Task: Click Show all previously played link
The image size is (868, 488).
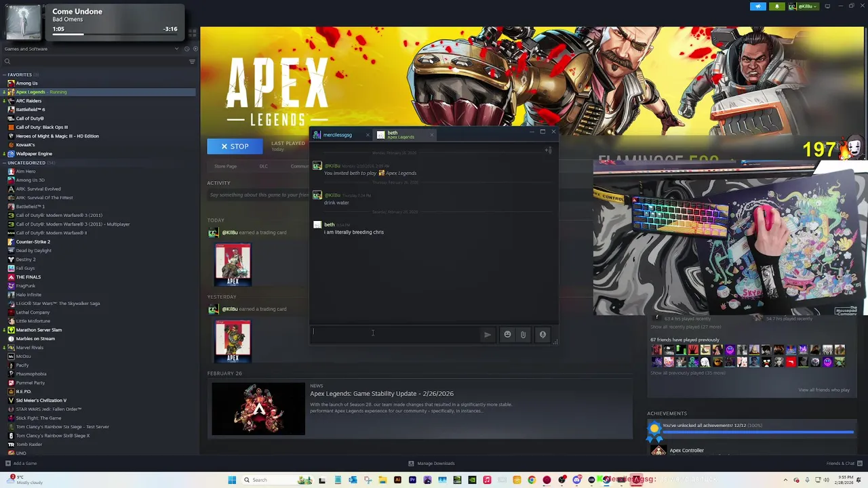Action: pos(688,373)
